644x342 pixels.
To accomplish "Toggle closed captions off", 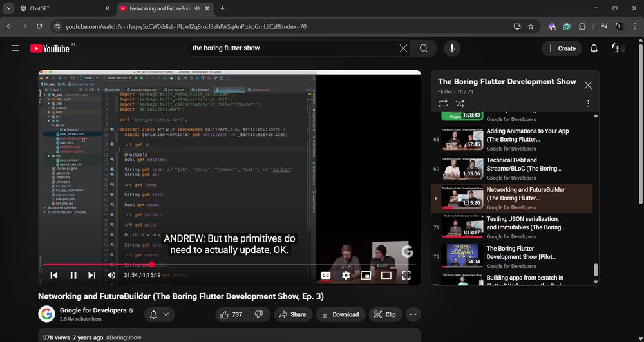I will click(326, 275).
